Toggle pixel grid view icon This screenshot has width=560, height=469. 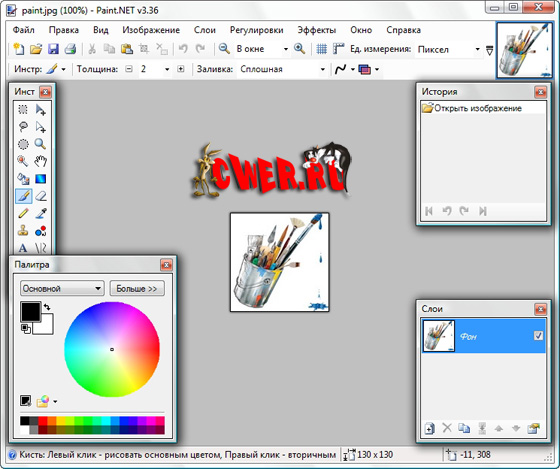tap(321, 49)
